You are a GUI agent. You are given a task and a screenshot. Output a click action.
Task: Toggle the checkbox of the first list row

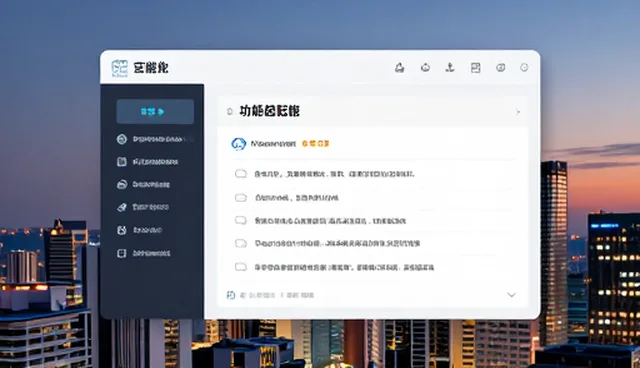[x=241, y=174]
